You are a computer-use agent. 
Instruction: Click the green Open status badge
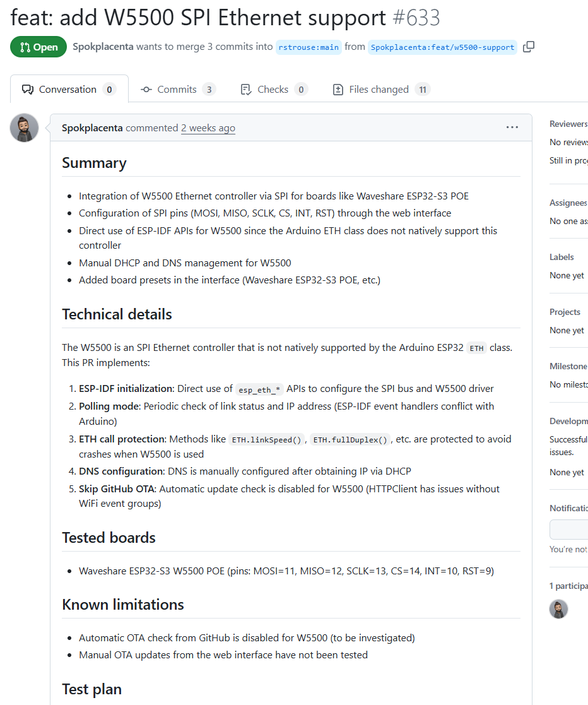pos(38,47)
